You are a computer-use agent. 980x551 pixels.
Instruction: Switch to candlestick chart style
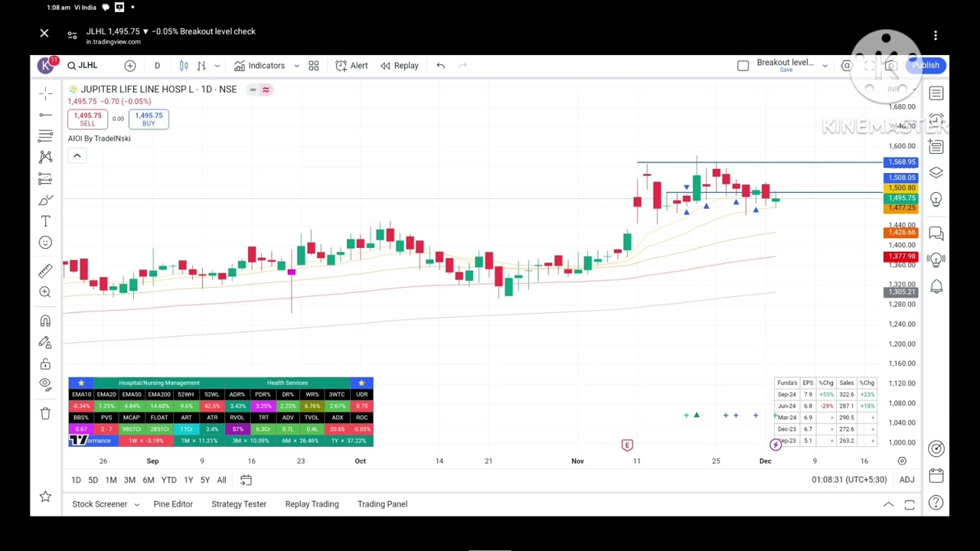(x=184, y=66)
